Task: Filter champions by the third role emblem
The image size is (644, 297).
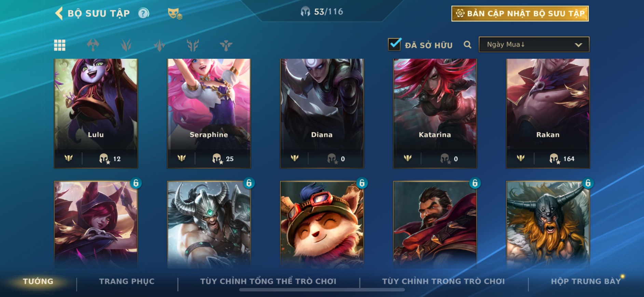Action: (x=160, y=45)
